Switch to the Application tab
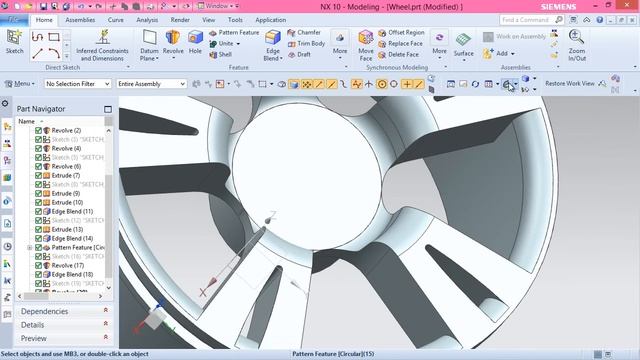640x360 pixels. click(x=271, y=20)
